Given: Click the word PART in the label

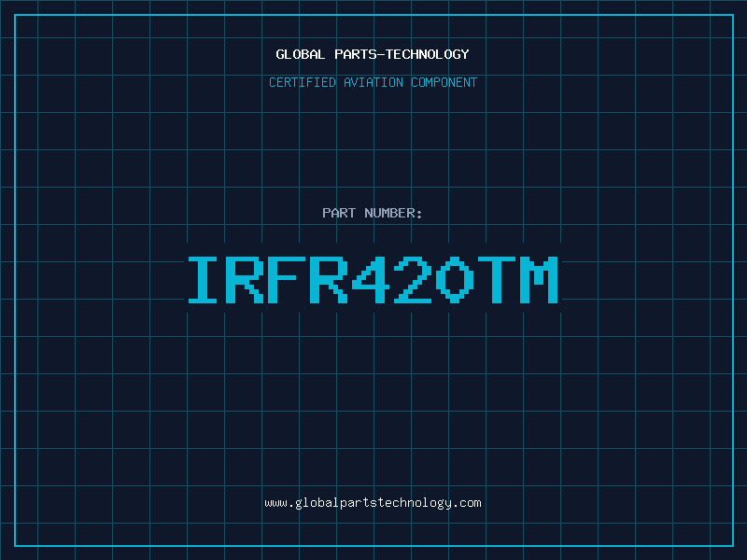Looking at the screenshot, I should (339, 213).
